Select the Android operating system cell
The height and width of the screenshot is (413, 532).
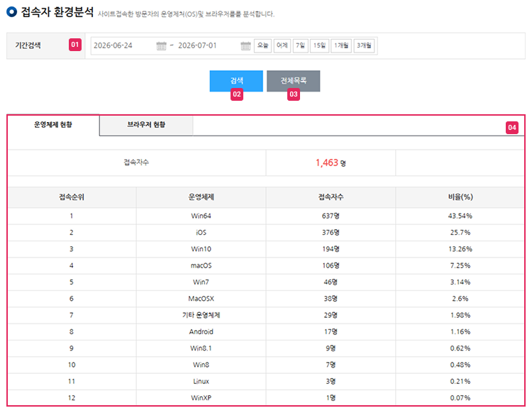[201, 332]
